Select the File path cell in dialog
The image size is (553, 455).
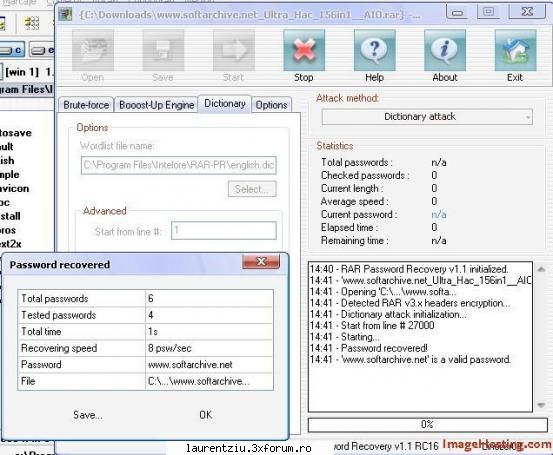click(x=209, y=381)
